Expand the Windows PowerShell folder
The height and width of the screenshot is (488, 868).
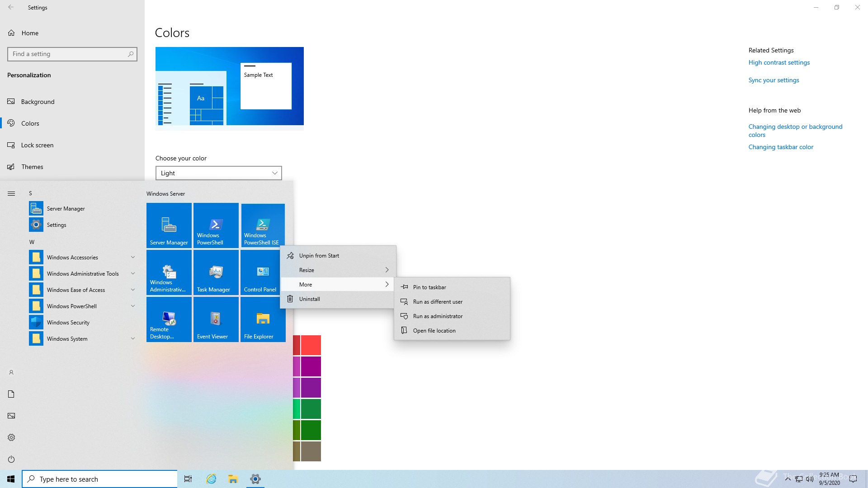[83, 306]
